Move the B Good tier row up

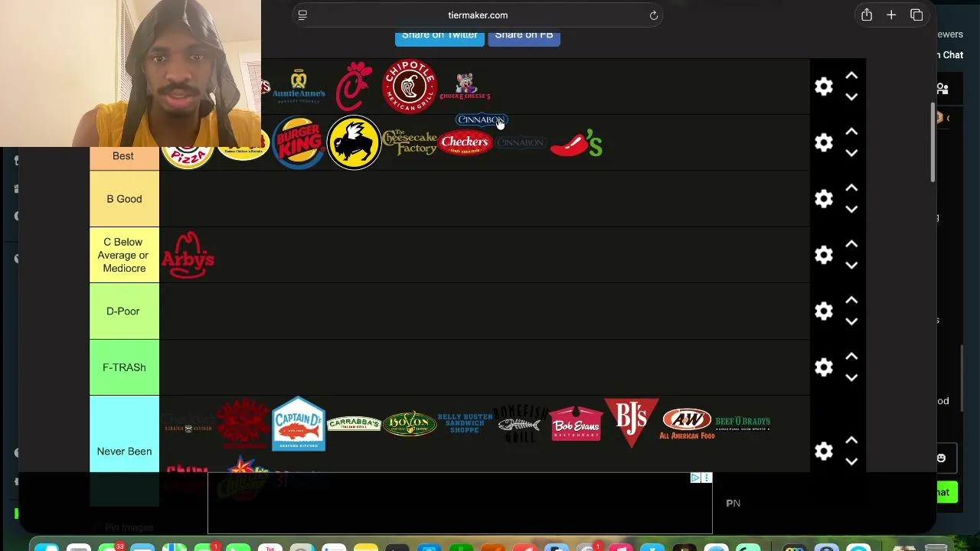pyautogui.click(x=851, y=188)
